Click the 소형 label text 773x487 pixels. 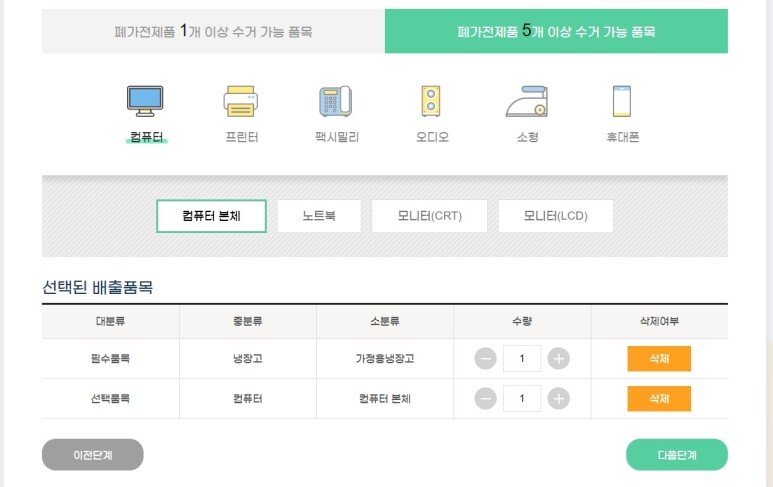[x=527, y=137]
